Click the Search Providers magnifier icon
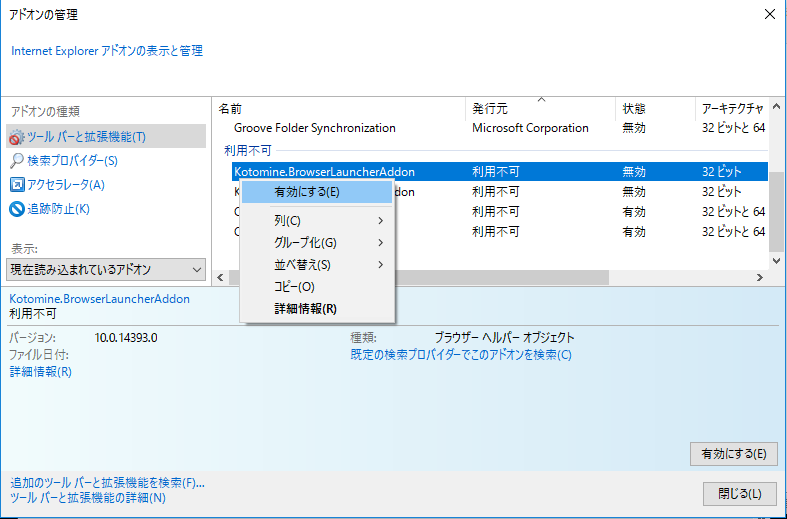The image size is (787, 519). (17, 161)
